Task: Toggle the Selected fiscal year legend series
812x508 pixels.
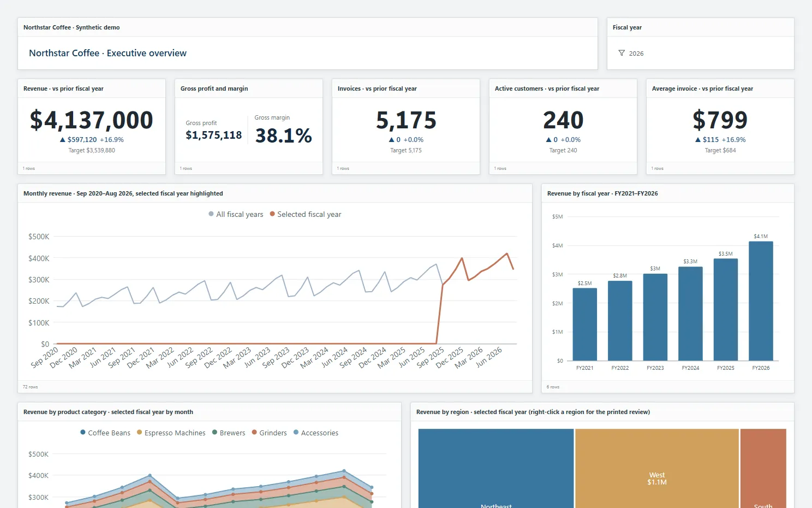Action: tap(306, 214)
